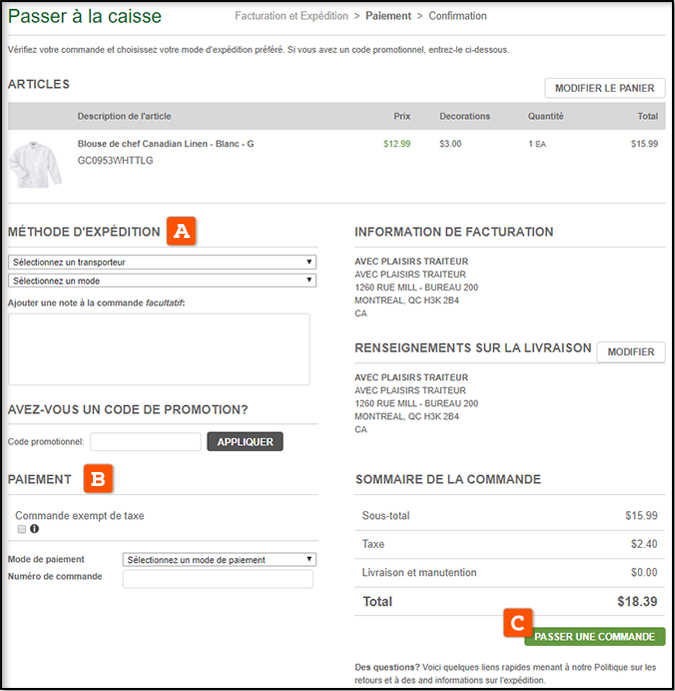Open the Blouse de chef Canadian Linen item

[x=165, y=144]
